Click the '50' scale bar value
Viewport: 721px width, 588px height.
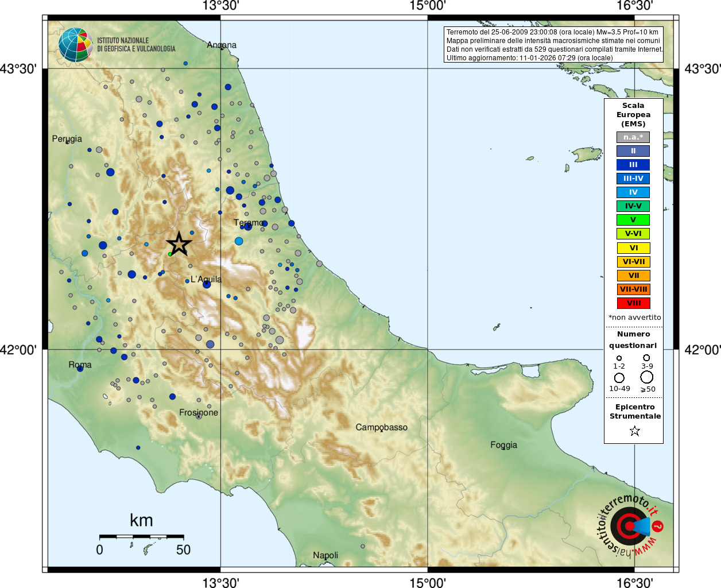tap(183, 550)
